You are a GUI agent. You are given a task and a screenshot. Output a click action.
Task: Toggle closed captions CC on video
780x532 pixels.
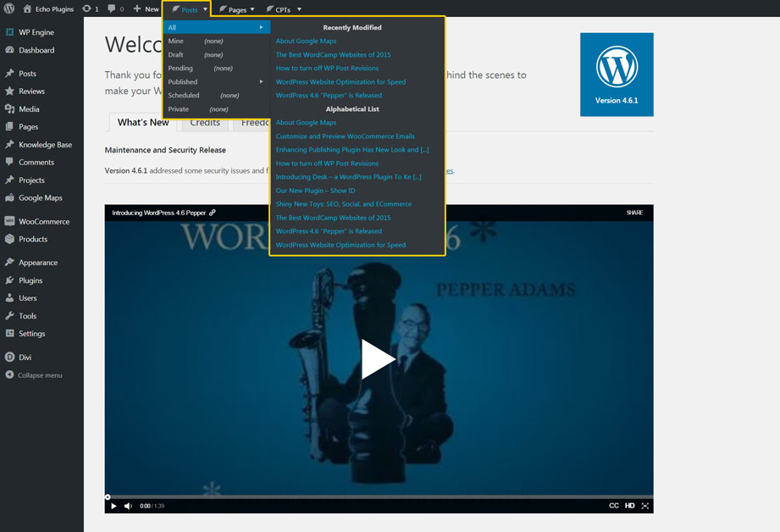614,506
